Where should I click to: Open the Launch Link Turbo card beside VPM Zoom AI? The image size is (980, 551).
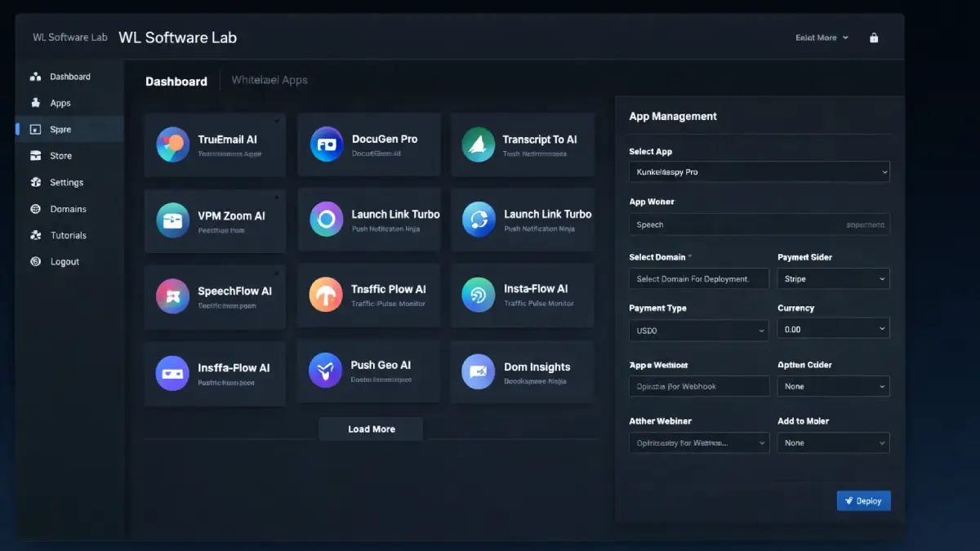369,220
